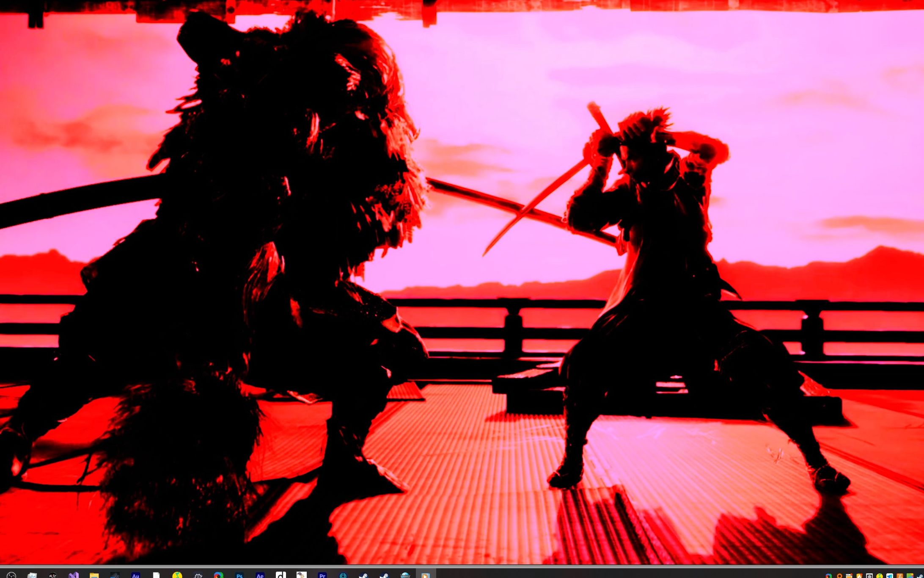The width and height of the screenshot is (924, 578).
Task: Open Adobe Premiere Pro taskbar icon
Action: pyautogui.click(x=322, y=575)
